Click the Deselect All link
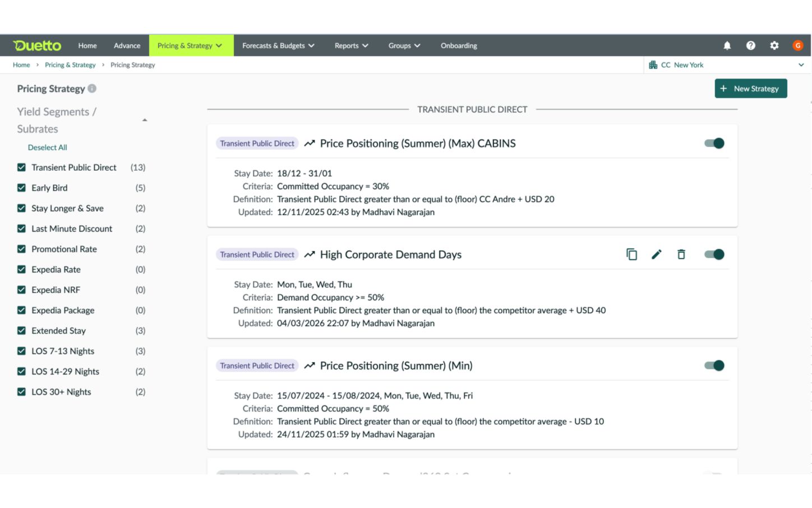The image size is (812, 508). pos(47,148)
